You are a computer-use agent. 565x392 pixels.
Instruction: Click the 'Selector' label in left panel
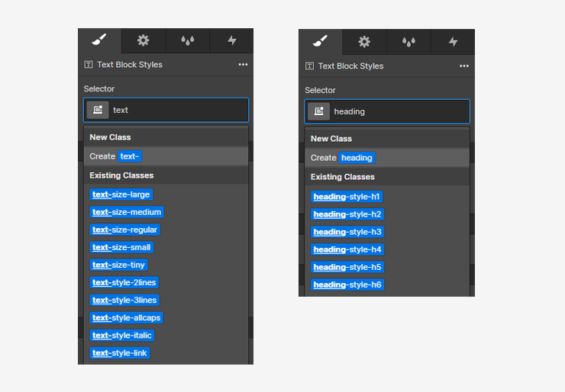pos(99,88)
